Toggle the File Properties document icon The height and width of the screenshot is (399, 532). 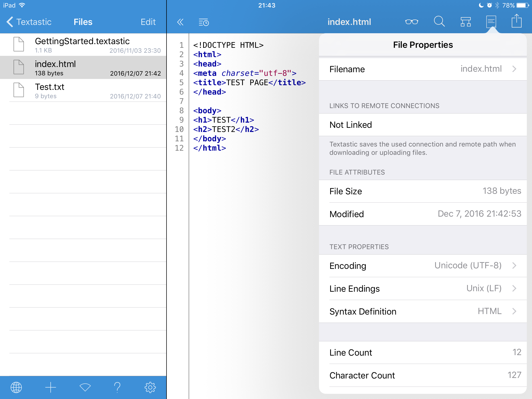[491, 22]
